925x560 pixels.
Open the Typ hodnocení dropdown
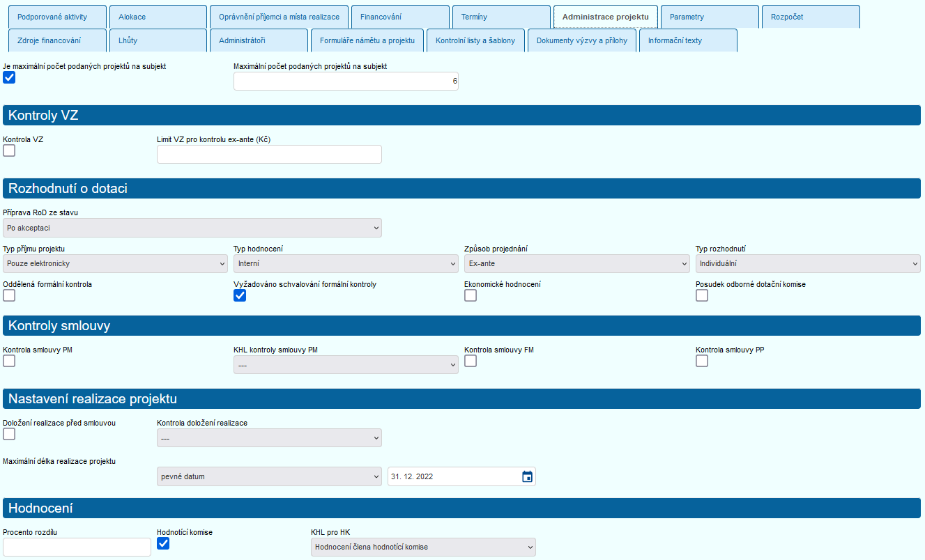pyautogui.click(x=346, y=264)
